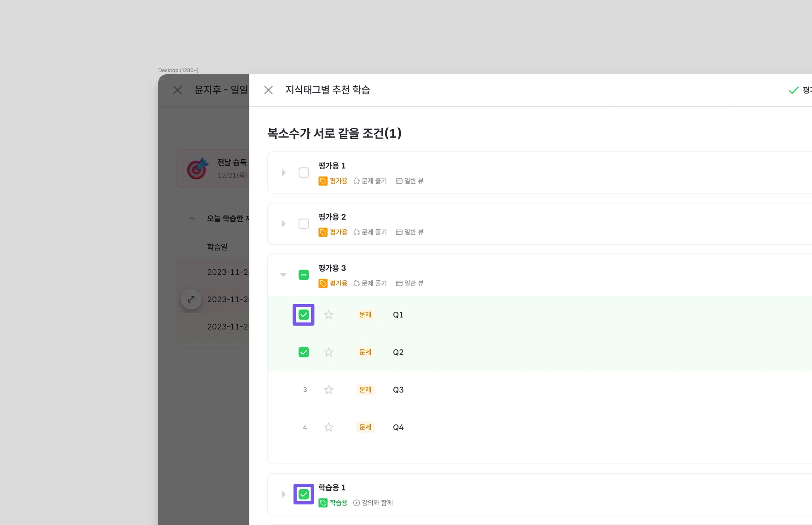The width and height of the screenshot is (812, 525).
Task: Check the 평가용 1 checkbox
Action: click(304, 172)
